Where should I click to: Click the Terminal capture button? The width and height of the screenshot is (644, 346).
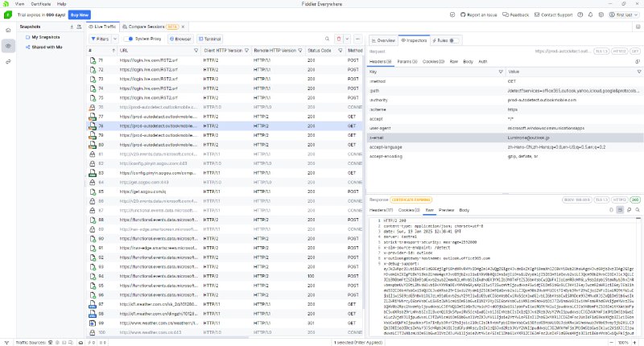(209, 38)
